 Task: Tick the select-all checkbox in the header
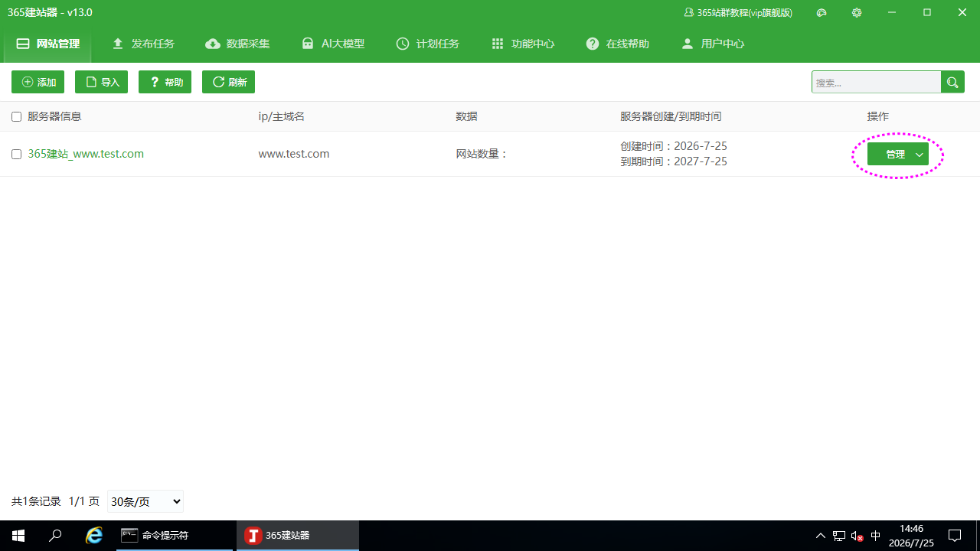click(17, 116)
